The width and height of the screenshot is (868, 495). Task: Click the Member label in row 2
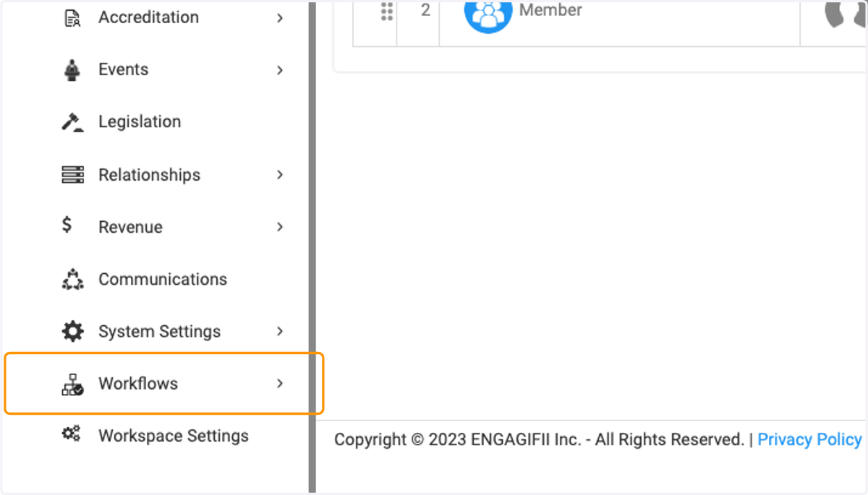[550, 10]
